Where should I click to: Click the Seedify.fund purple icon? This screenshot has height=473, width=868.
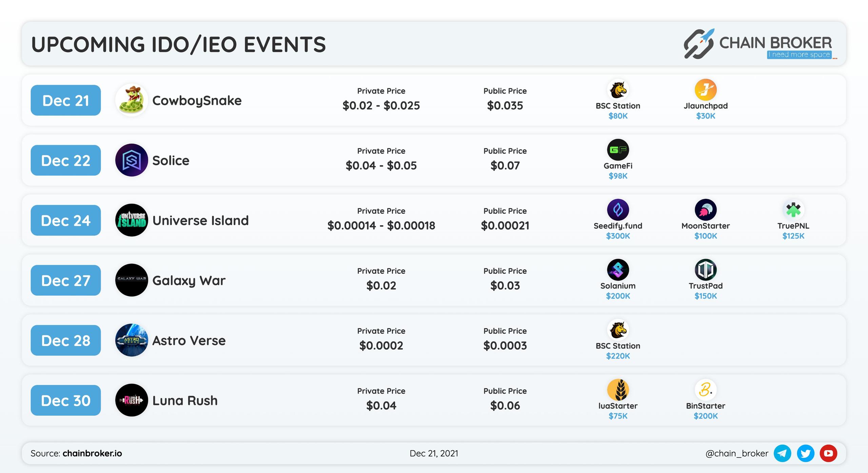[x=618, y=210]
